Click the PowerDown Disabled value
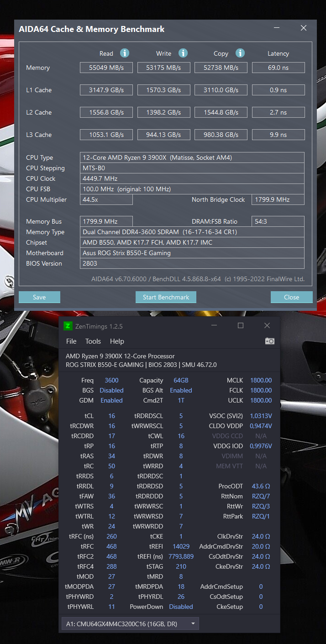Viewport: 326px width, 644px height. click(181, 607)
